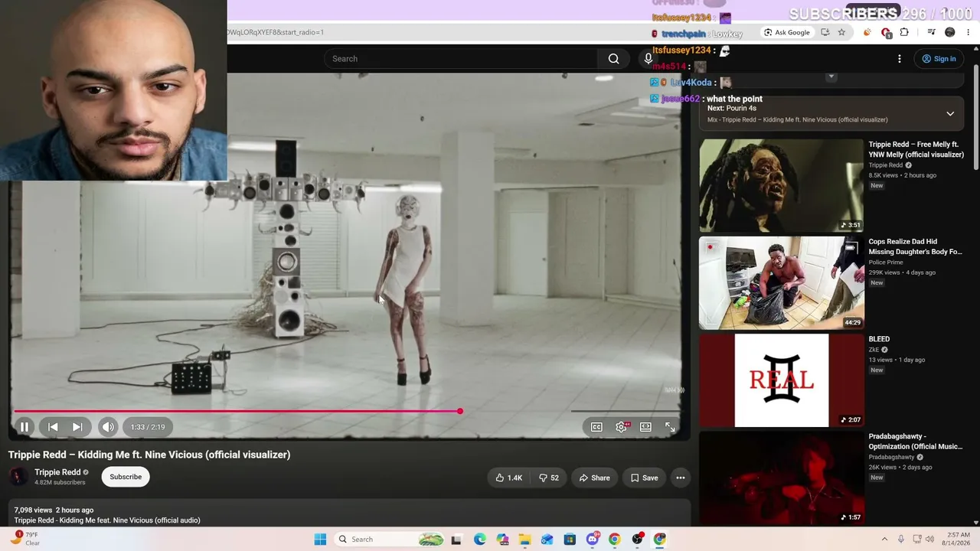
Task: Start voice search with the microphone
Action: pos(648,59)
